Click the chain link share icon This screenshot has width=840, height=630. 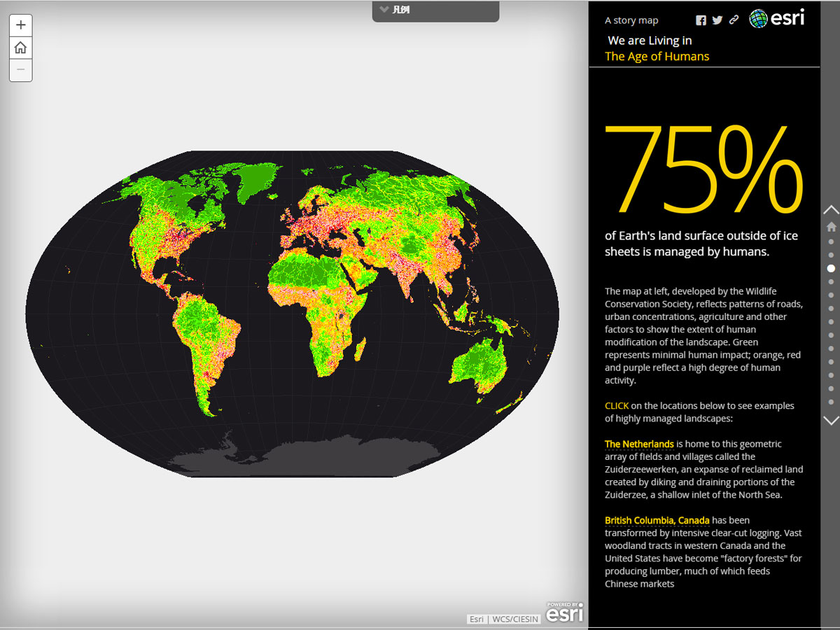click(x=734, y=20)
